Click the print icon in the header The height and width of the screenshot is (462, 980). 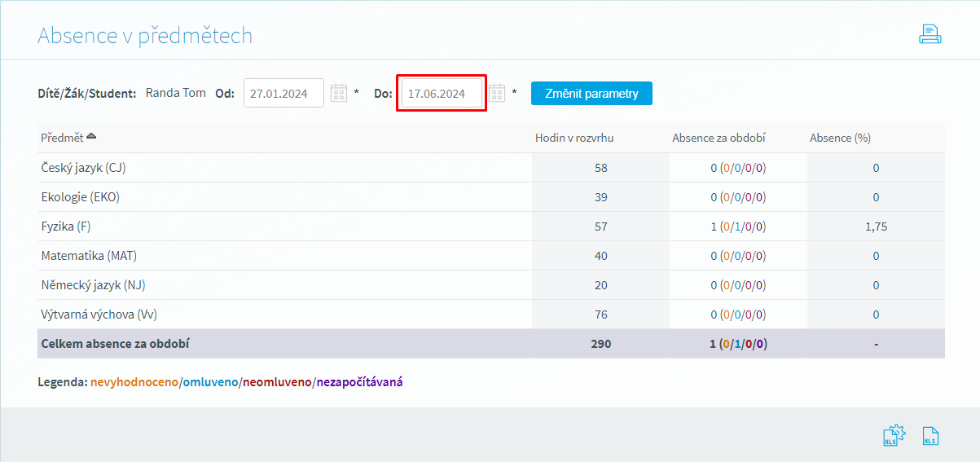tap(929, 34)
